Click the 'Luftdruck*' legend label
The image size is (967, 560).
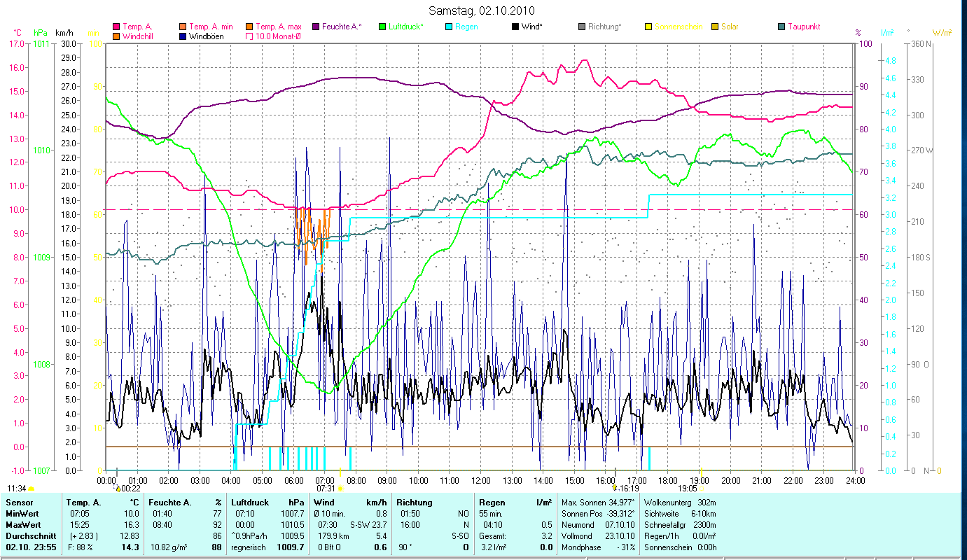tap(406, 27)
